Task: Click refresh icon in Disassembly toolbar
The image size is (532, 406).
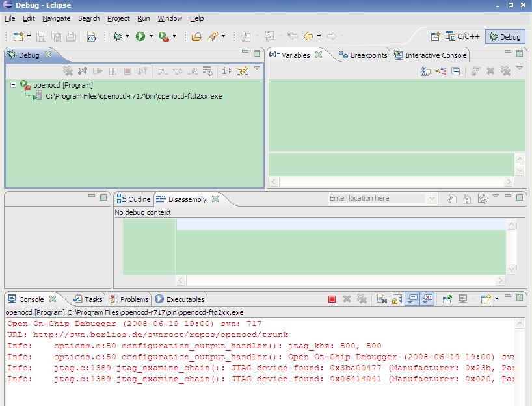Action: click(x=451, y=199)
